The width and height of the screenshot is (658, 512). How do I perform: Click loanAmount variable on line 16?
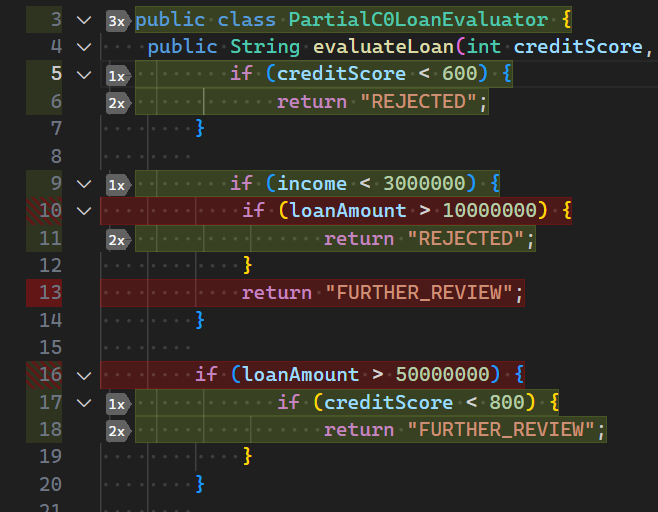point(300,374)
